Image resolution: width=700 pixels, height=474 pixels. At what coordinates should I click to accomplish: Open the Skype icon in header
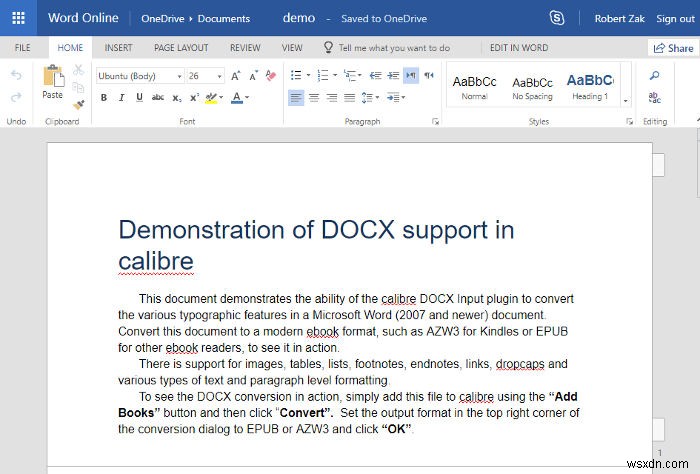[x=557, y=18]
